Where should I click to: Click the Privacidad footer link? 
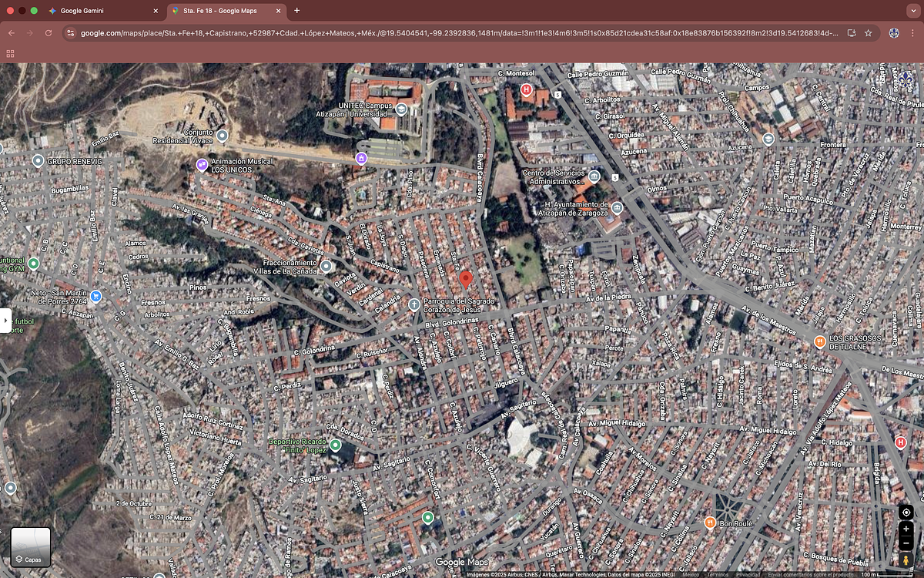coord(747,574)
